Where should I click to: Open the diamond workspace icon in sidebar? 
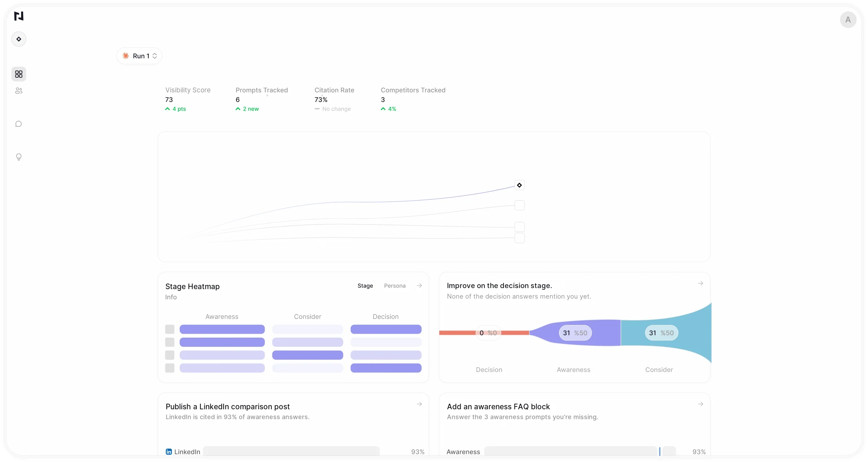pos(19,39)
